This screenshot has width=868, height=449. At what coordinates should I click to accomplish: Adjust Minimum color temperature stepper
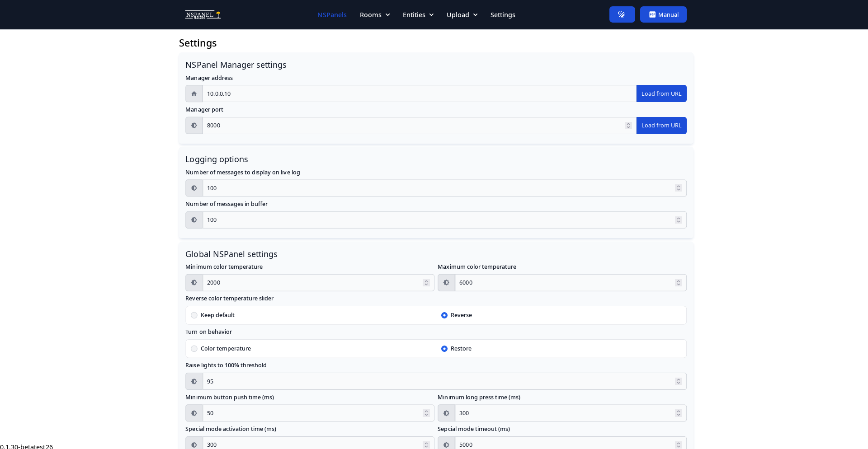click(426, 283)
